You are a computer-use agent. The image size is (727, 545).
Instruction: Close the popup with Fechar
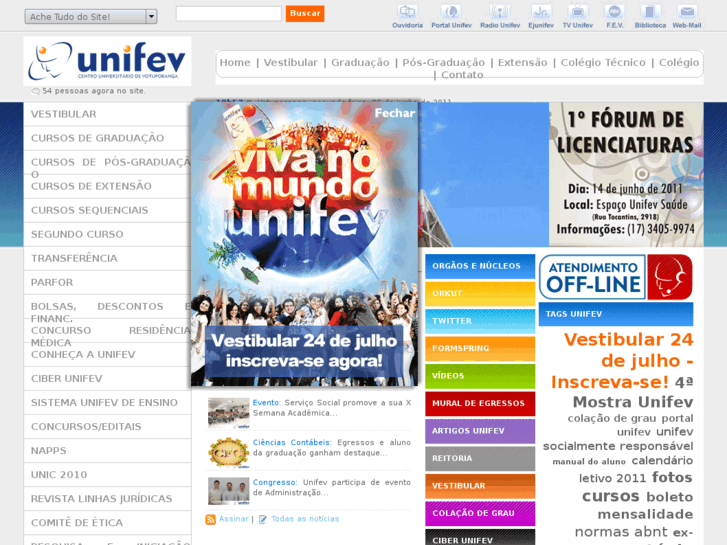(x=395, y=113)
